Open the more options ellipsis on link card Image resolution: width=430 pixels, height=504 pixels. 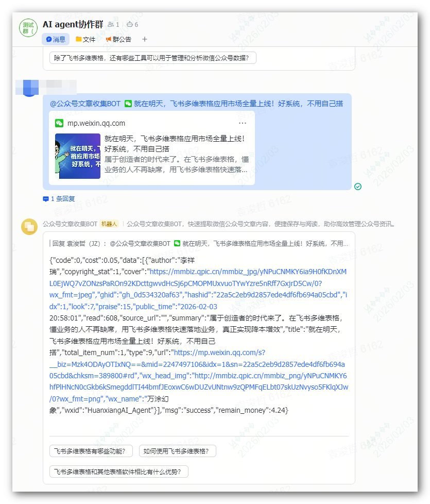pos(243,123)
